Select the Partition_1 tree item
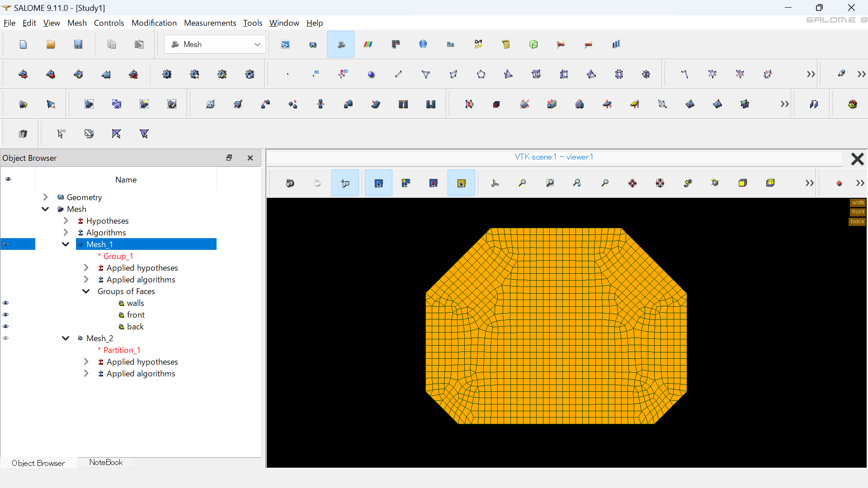 point(122,350)
